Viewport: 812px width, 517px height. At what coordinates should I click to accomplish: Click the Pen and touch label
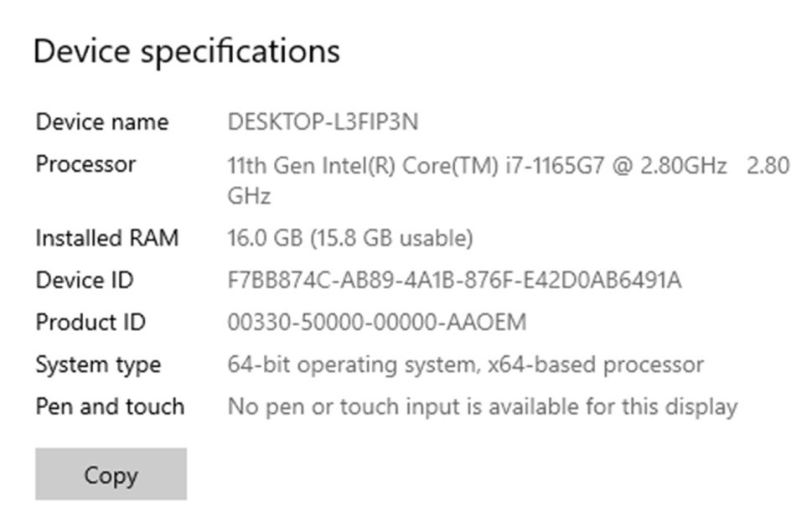pyautogui.click(x=109, y=407)
